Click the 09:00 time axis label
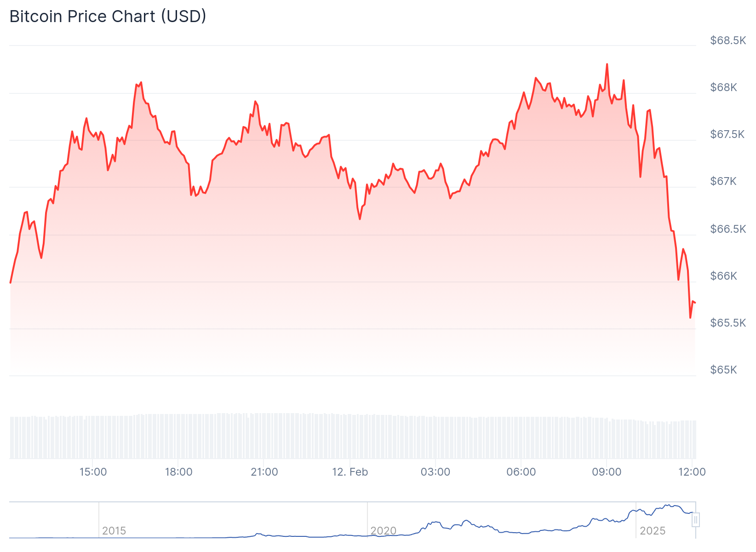 tap(607, 472)
